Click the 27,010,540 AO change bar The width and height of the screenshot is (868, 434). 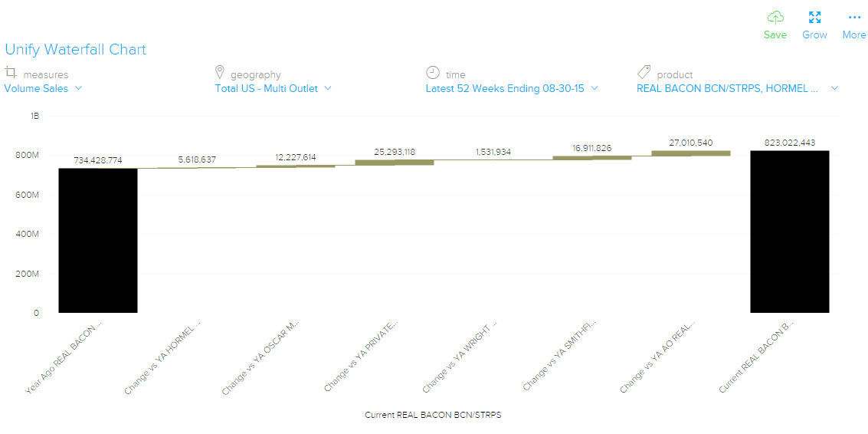(x=690, y=153)
